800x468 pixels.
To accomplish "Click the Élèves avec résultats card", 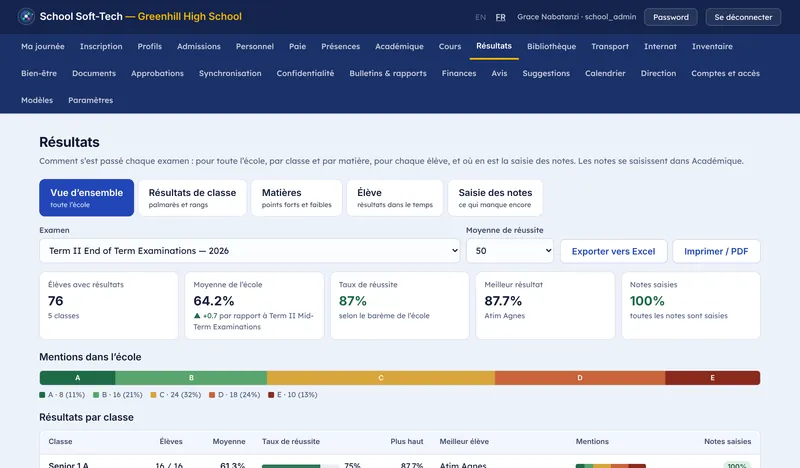I will [x=109, y=305].
